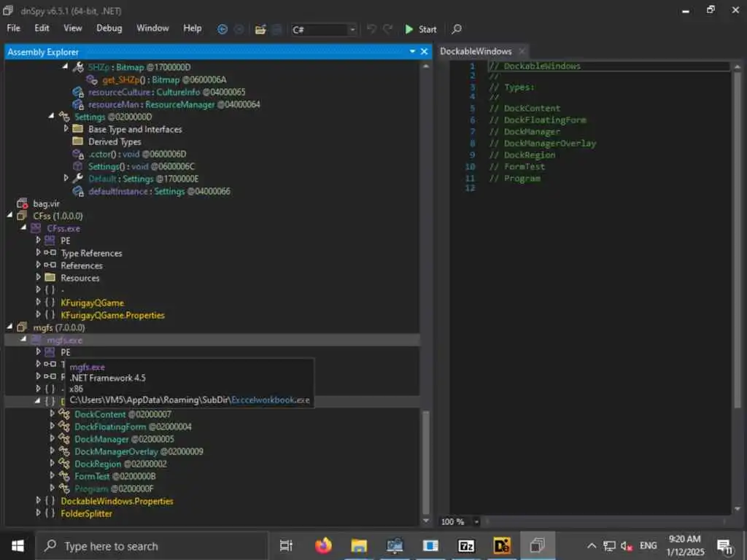The width and height of the screenshot is (747, 560).
Task: Click the class icon of FormTest
Action: coord(64,476)
